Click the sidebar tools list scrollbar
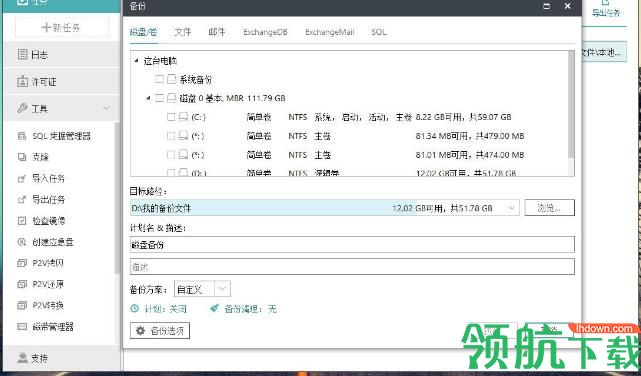This screenshot has height=376, width=641. click(117, 198)
